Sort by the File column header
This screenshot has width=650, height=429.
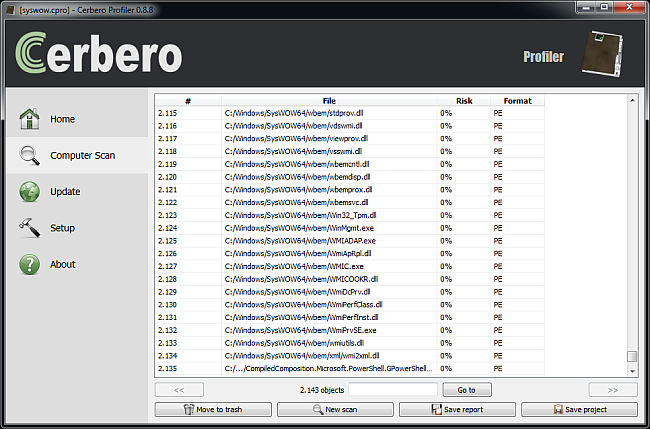[329, 101]
